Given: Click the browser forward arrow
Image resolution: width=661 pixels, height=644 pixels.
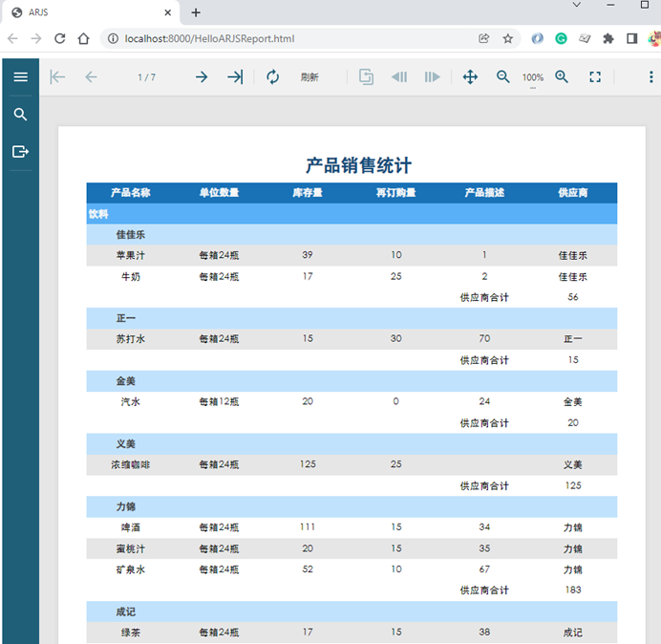Looking at the screenshot, I should [x=36, y=39].
